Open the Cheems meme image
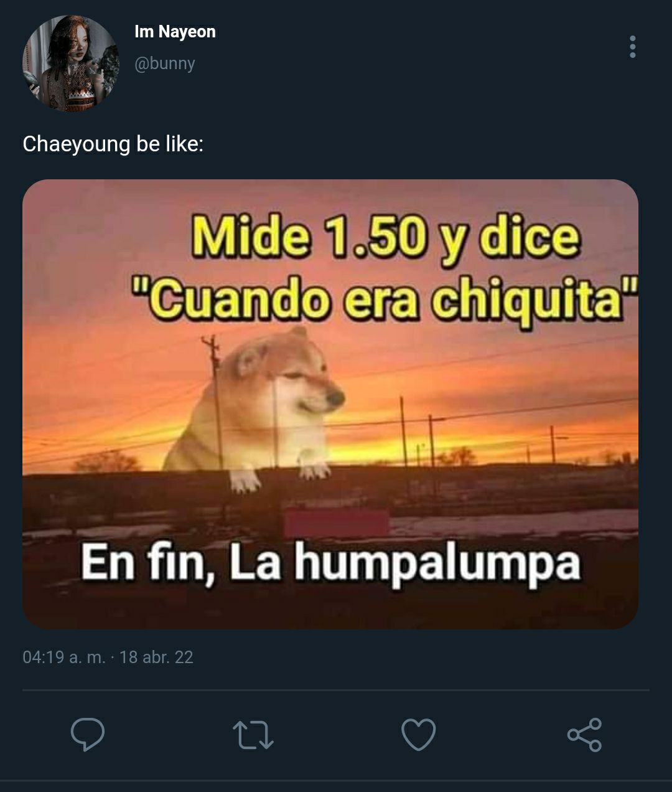672x792 pixels. point(330,404)
